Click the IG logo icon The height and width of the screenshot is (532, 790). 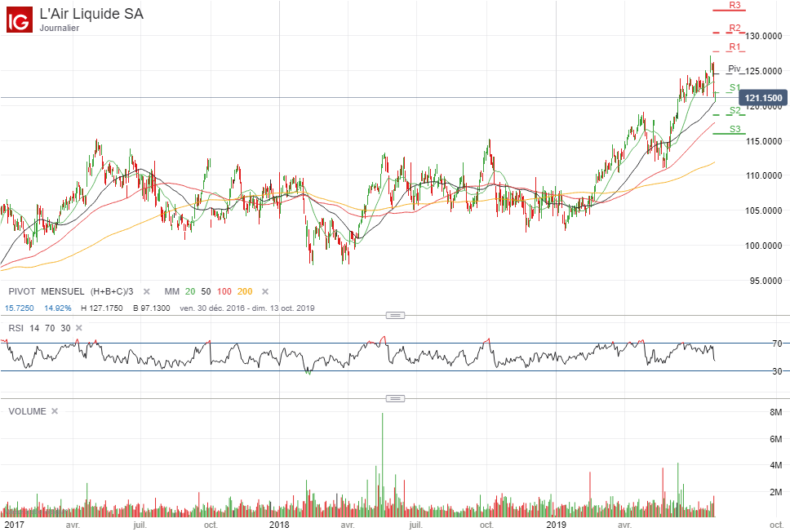(x=19, y=20)
